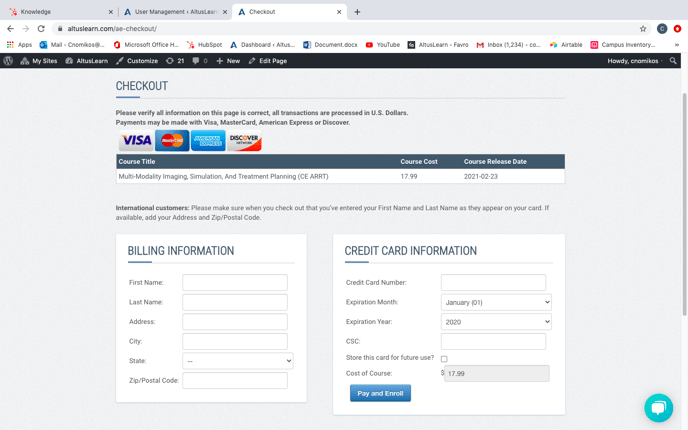Screen dimensions: 688x430
Task: Click Edit Page in admin bar
Action: (268, 61)
